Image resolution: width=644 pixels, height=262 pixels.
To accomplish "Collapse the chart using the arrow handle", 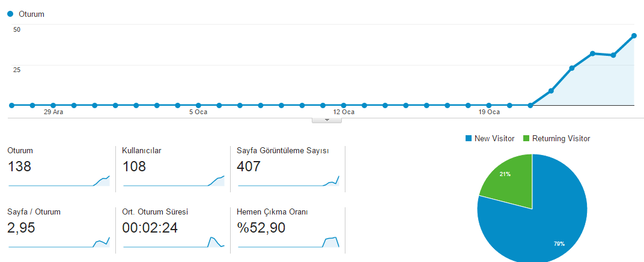I will click(327, 120).
